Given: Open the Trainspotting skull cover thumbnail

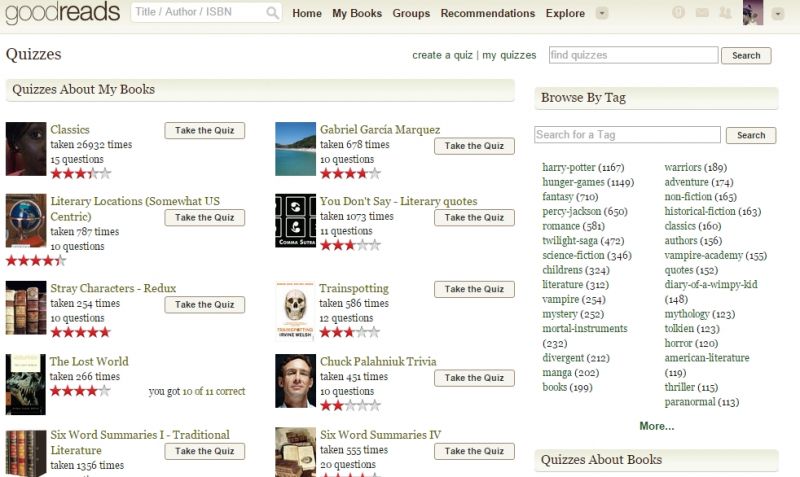Looking at the screenshot, I should click(295, 311).
